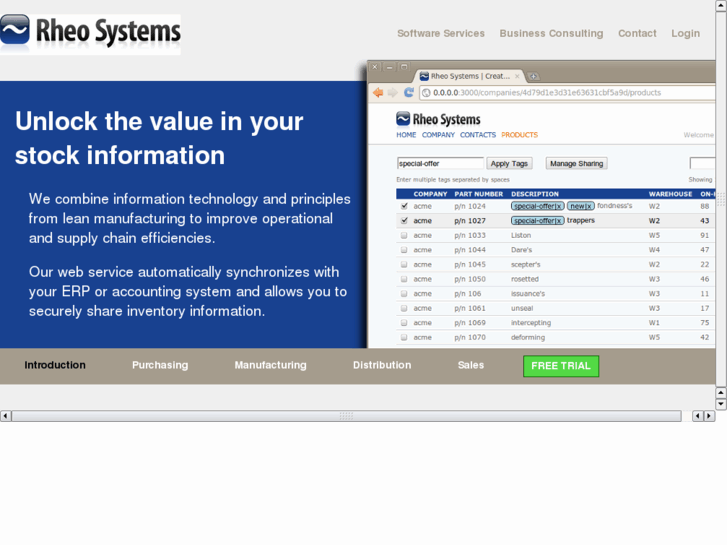Switch to the Purchasing tab
This screenshot has width=727, height=545.
tap(160, 365)
